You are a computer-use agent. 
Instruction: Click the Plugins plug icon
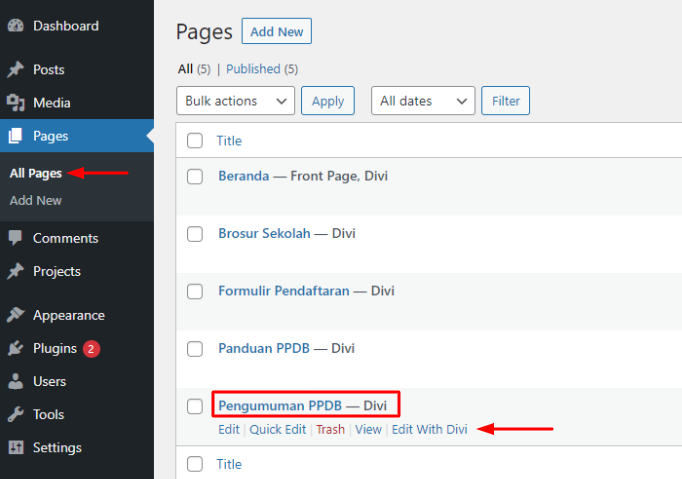pos(16,348)
